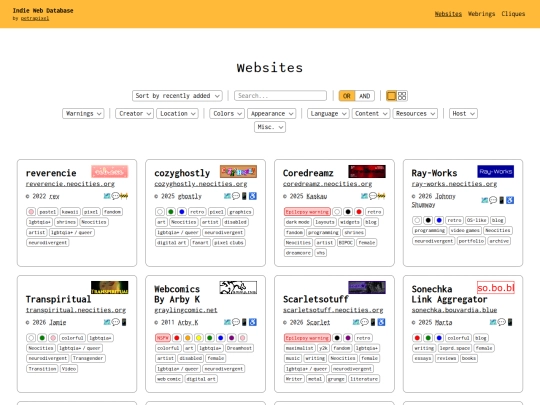Open sonechka.bouvardia.blue link
The width and height of the screenshot is (540, 405).
tap(454, 310)
